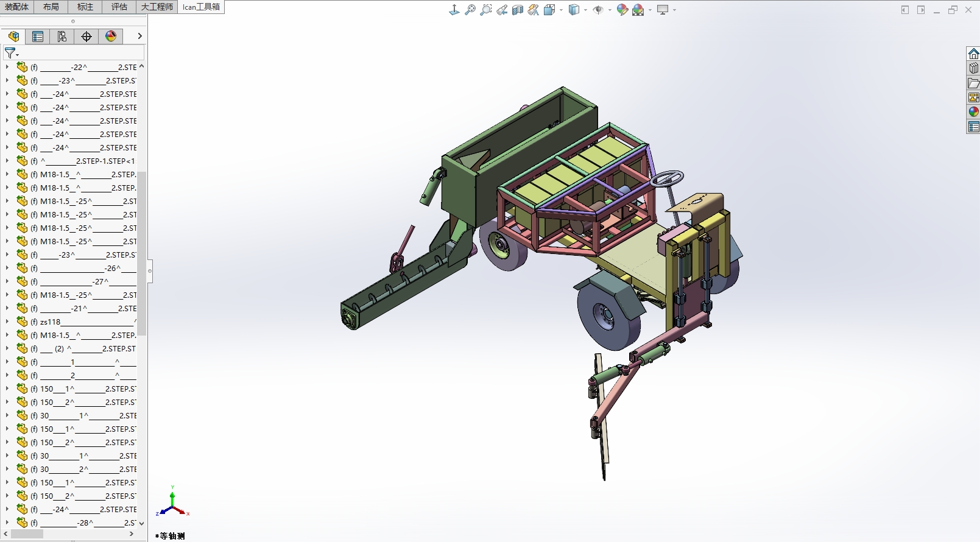Open the DimXpertManager crosshair tab
The height and width of the screenshot is (542, 980).
[86, 37]
